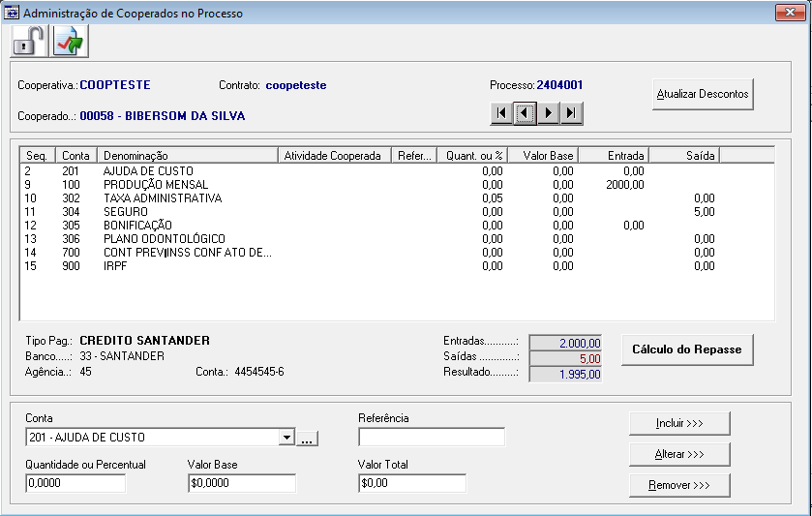Click the coopeteste contrato value
Viewport: 812px width, 516px height.
(296, 85)
